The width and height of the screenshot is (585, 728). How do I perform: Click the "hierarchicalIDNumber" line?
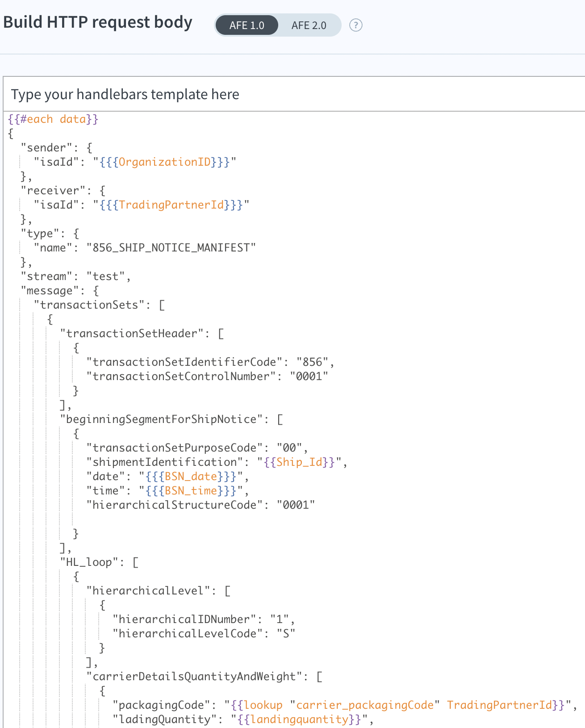[204, 619]
